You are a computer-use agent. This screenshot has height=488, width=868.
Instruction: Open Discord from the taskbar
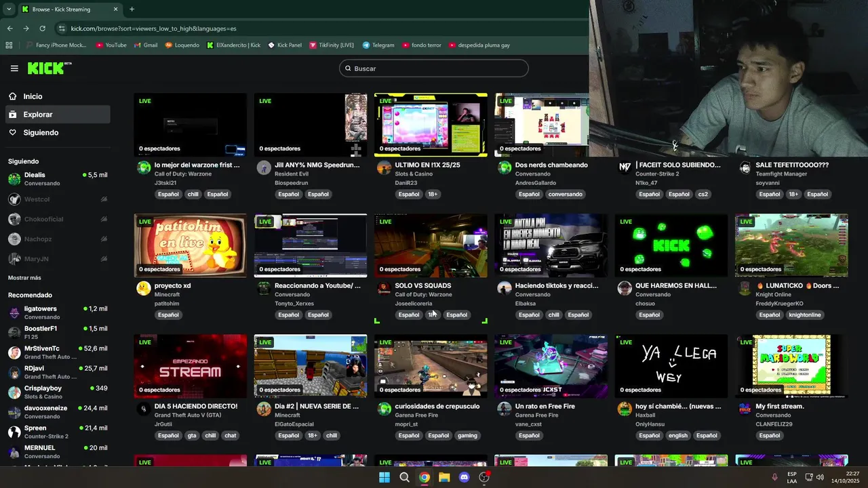464,477
